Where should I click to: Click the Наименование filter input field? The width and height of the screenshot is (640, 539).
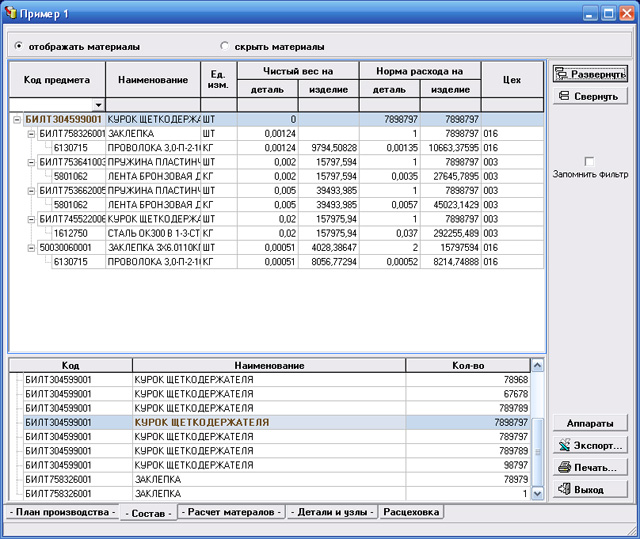[x=152, y=104]
